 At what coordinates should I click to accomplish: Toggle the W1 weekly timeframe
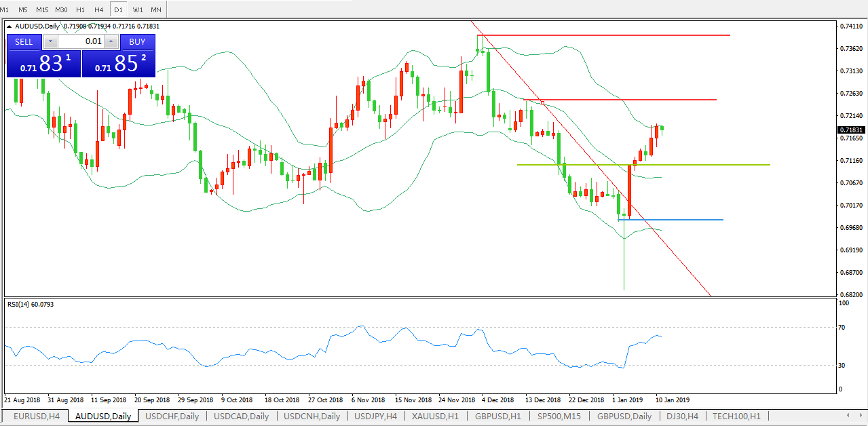coord(138,9)
